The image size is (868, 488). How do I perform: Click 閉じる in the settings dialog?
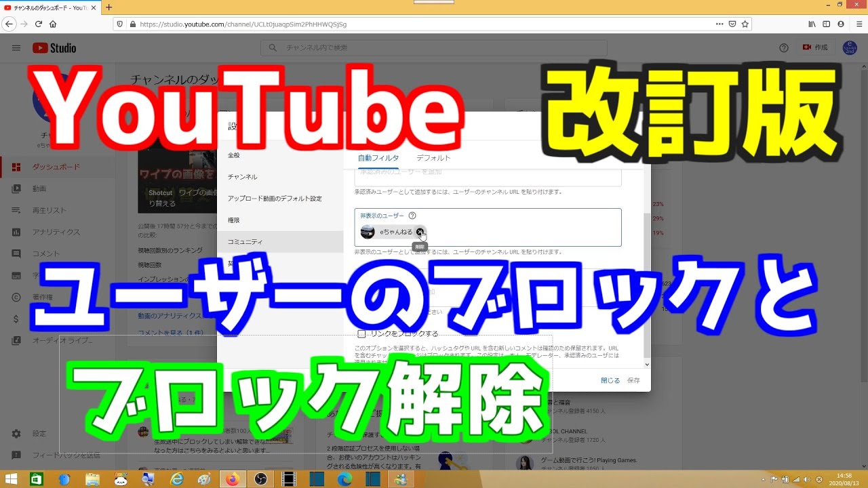[610, 380]
